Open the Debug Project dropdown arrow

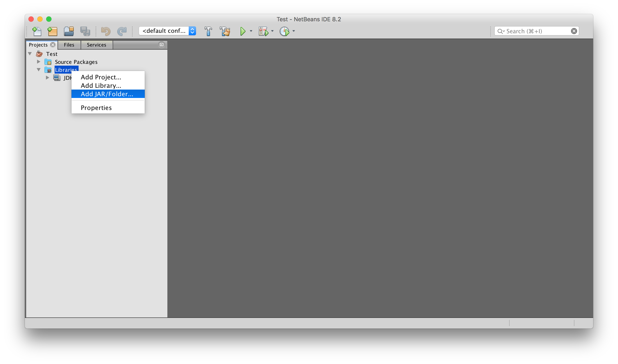tap(272, 31)
